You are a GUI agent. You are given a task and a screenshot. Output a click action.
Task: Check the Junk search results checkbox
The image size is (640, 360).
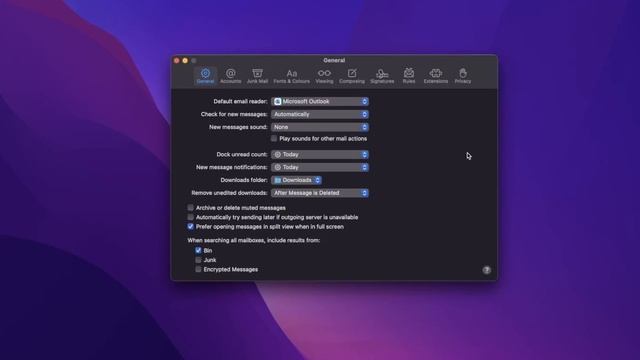[x=198, y=260]
